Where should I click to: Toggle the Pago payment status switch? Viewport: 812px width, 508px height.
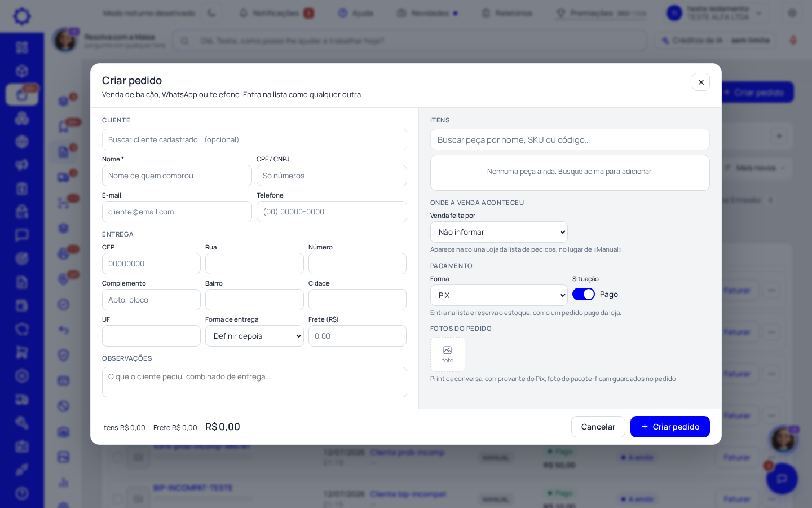(x=584, y=294)
